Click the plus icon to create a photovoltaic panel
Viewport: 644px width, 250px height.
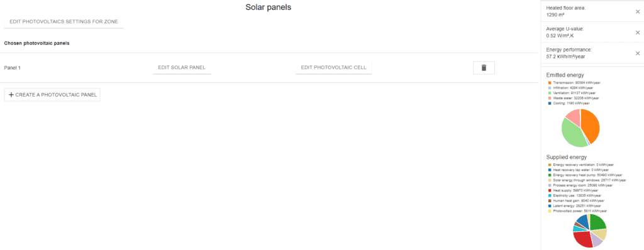click(11, 95)
